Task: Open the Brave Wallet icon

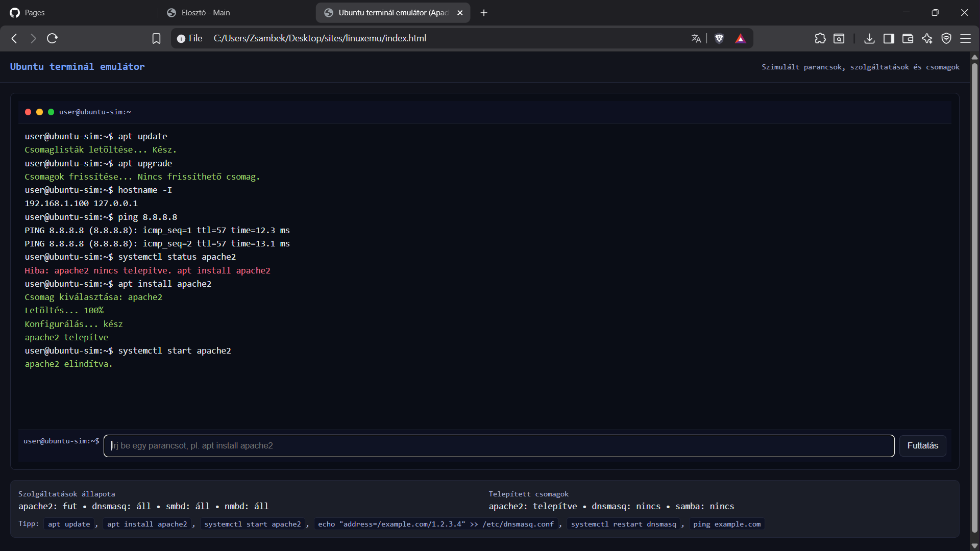Action: click(908, 38)
